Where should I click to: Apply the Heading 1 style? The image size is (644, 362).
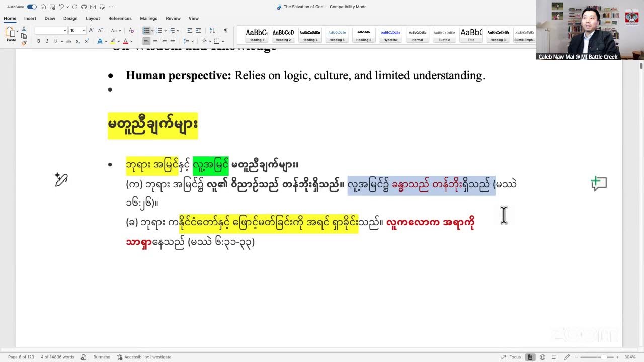click(256, 35)
